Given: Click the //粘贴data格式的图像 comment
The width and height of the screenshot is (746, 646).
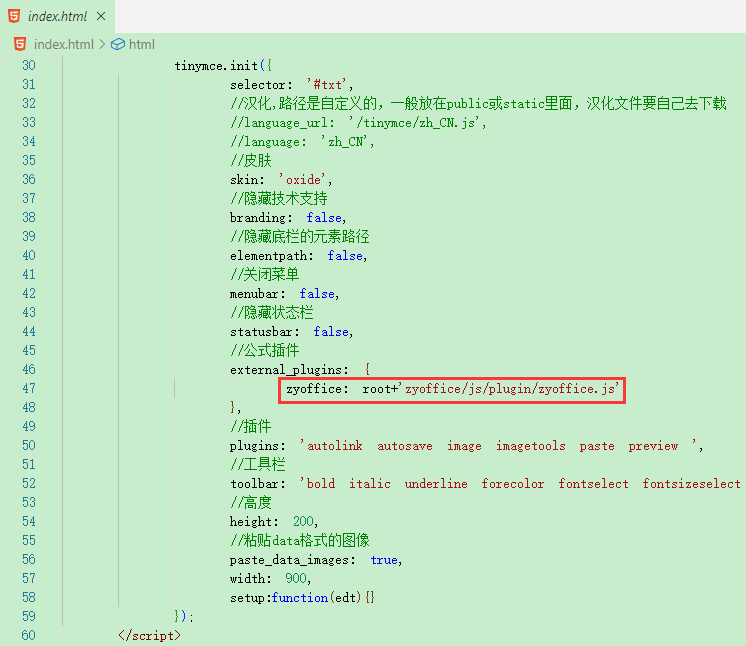Looking at the screenshot, I should (300, 540).
